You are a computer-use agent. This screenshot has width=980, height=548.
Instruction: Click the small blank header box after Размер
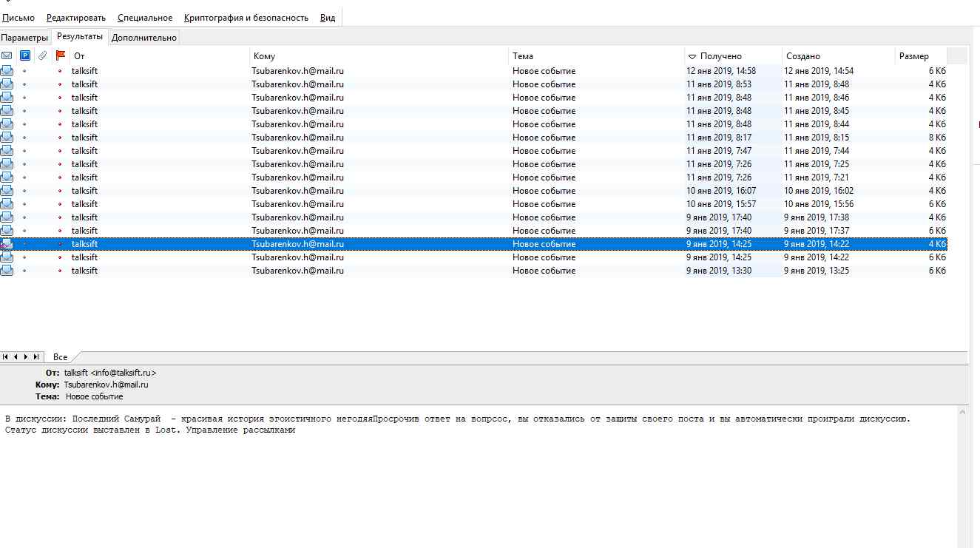coord(957,55)
